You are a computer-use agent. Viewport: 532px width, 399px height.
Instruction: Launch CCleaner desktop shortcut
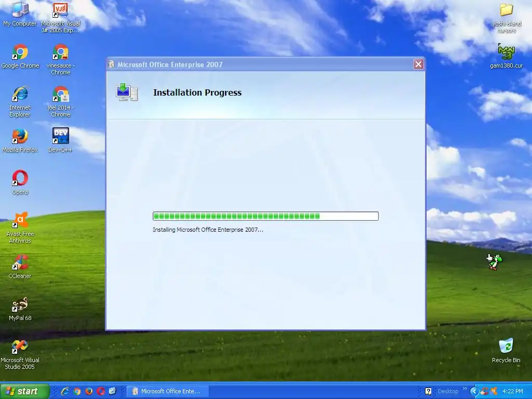click(x=20, y=267)
